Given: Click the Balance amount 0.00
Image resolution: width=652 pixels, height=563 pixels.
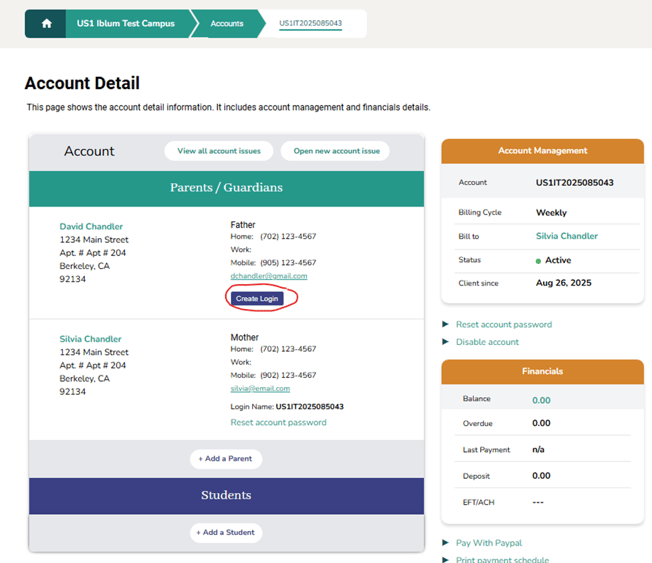Looking at the screenshot, I should (541, 400).
